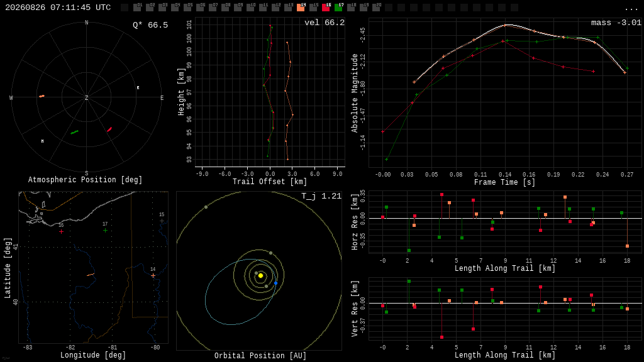644x362 pixels.
Task: Open the three-dots menu at top right
Action: [x=631, y=9]
